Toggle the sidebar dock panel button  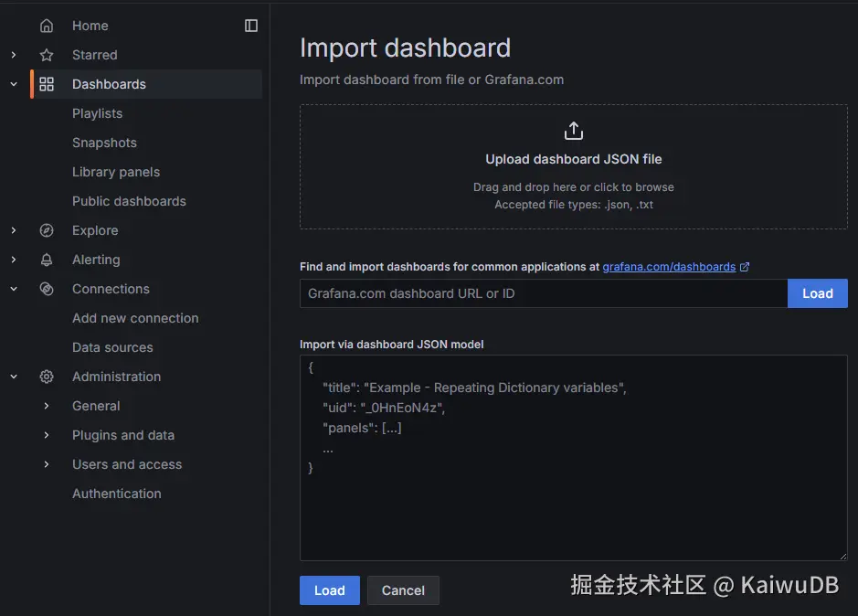pos(251,26)
